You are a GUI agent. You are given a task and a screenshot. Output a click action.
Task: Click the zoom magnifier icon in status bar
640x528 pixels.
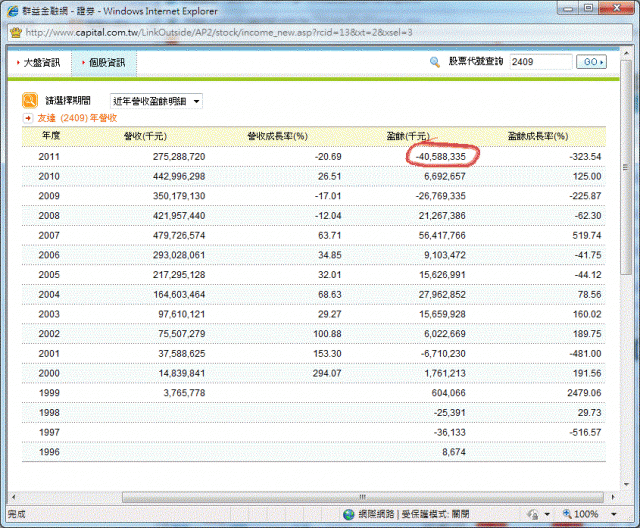coord(567,514)
